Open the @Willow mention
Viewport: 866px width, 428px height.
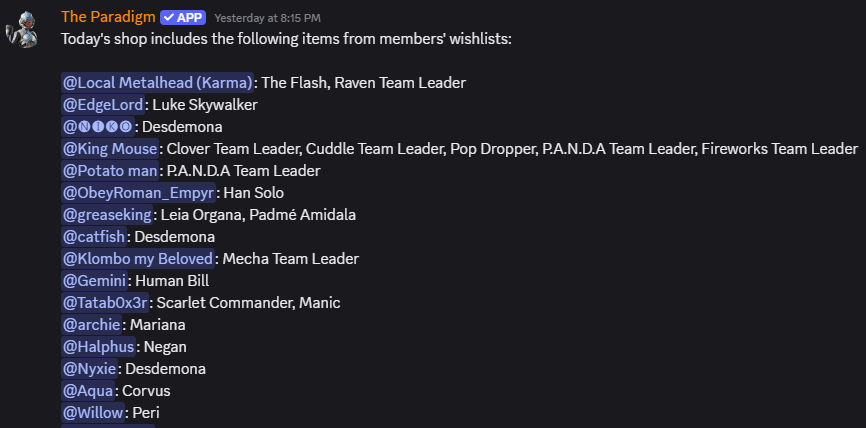point(93,413)
